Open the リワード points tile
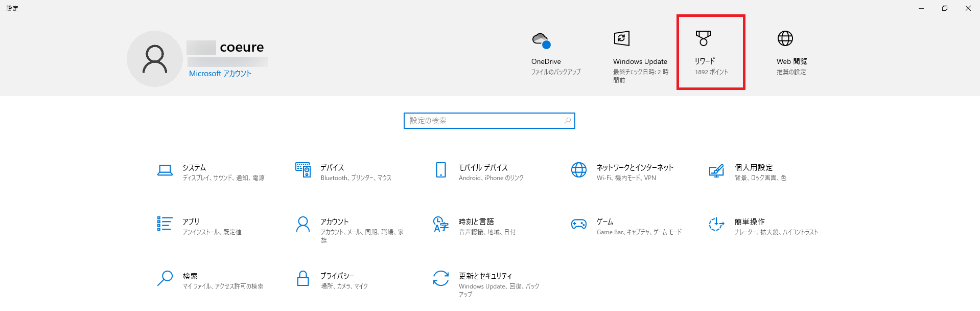Viewport: 980px width, 311px height. tap(711, 53)
